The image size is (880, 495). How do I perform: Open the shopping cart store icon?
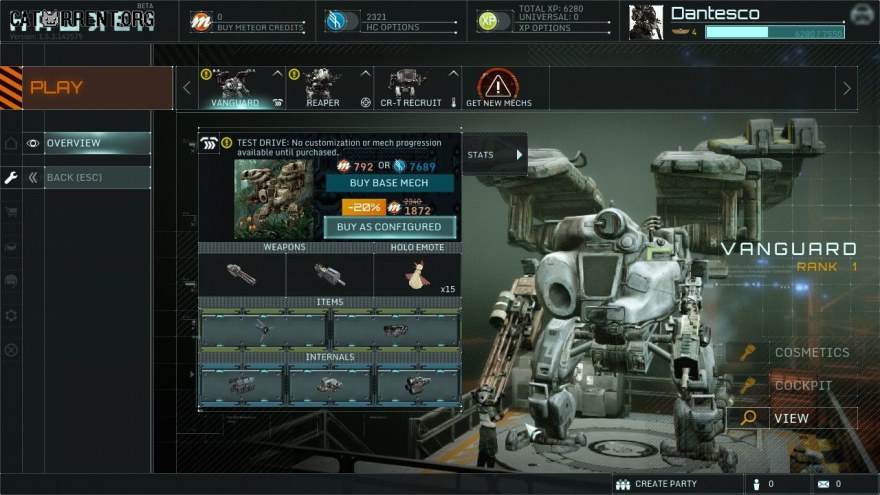click(11, 212)
